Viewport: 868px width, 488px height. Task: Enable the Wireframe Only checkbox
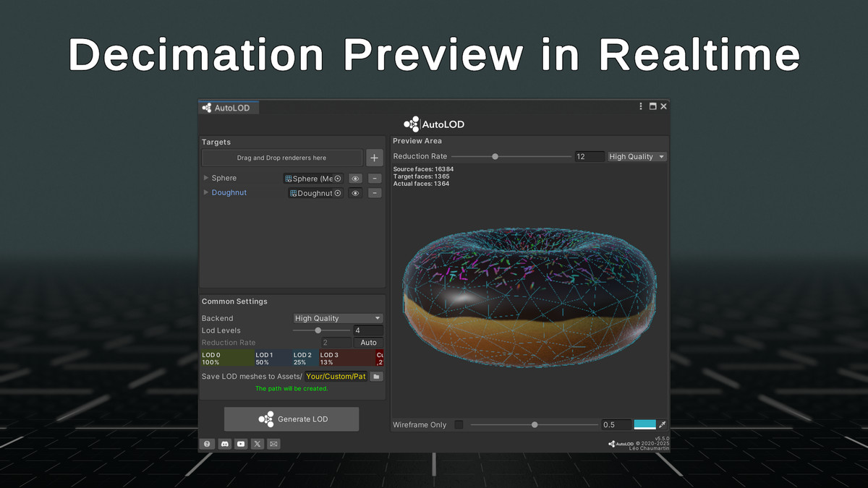(459, 424)
